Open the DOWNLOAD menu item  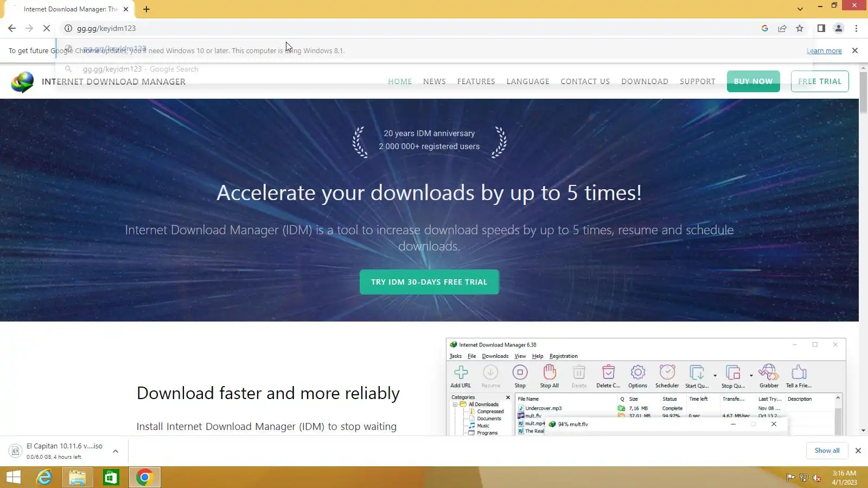(x=644, y=81)
